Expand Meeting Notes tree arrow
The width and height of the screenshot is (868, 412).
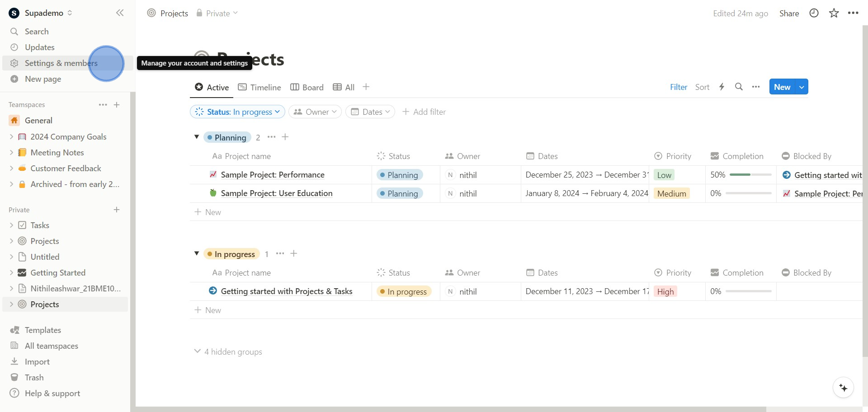click(11, 152)
